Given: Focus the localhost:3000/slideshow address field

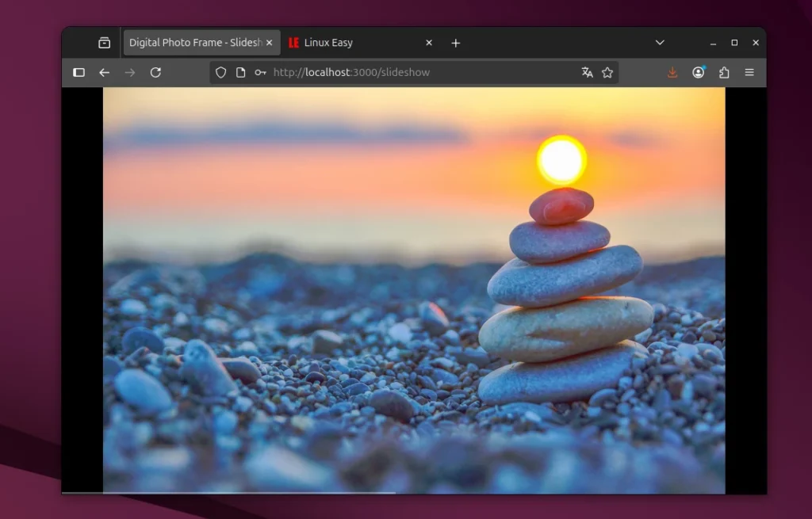Looking at the screenshot, I should click(x=396, y=72).
